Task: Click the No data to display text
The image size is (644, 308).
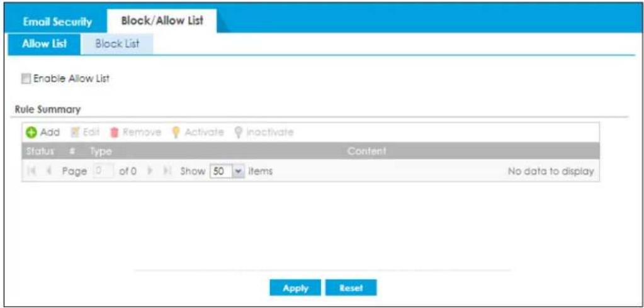Action: point(551,170)
